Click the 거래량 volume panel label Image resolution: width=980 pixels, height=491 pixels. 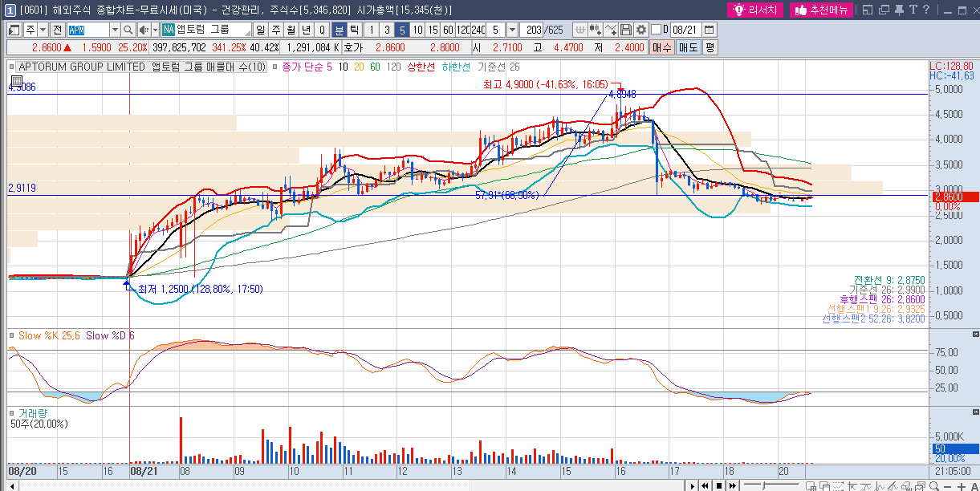[x=34, y=412]
